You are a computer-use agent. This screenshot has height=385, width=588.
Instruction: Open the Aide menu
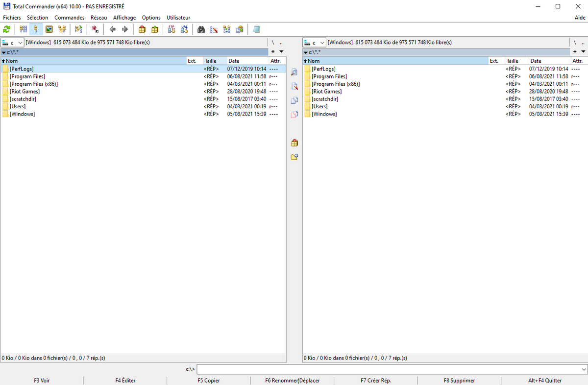pos(580,18)
